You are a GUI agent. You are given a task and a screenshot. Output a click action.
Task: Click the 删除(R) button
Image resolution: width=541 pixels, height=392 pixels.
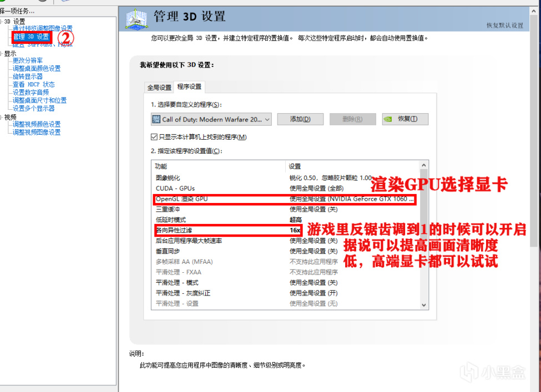[x=352, y=119]
